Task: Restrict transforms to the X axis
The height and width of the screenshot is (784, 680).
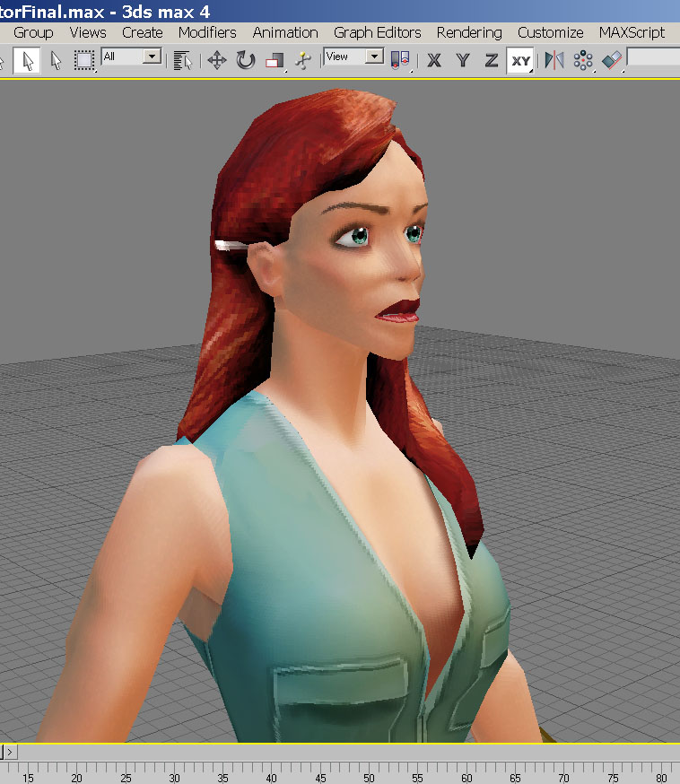Action: pos(434,61)
